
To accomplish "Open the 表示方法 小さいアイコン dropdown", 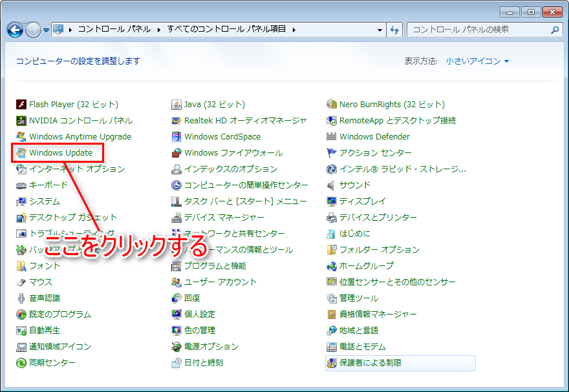I will 477,61.
